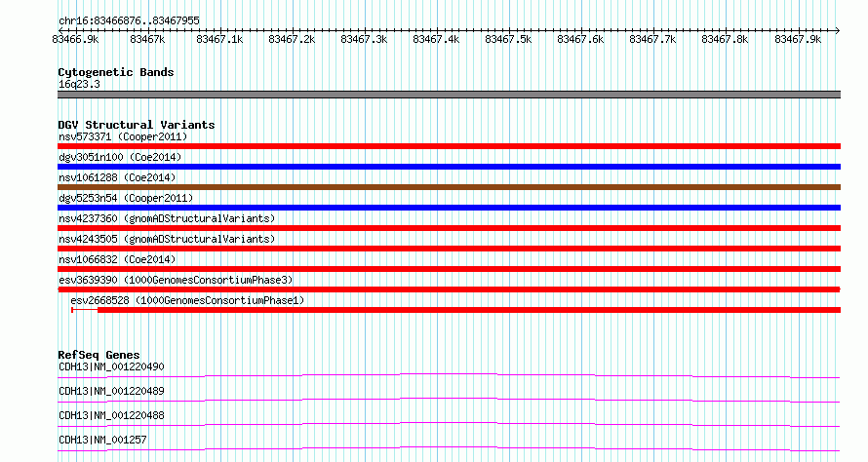This screenshot has height=462, width=868.
Task: Select the red bar for esv3639390
Action: 449,289
